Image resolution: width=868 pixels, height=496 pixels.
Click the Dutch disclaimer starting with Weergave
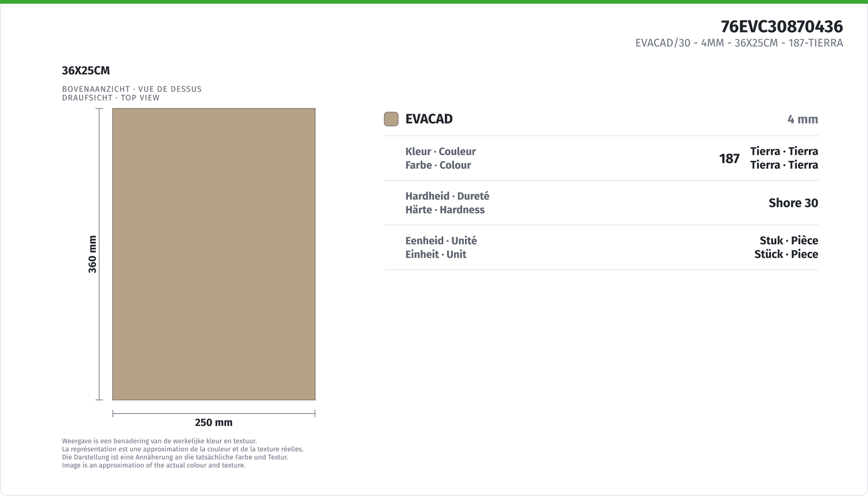tap(159, 441)
